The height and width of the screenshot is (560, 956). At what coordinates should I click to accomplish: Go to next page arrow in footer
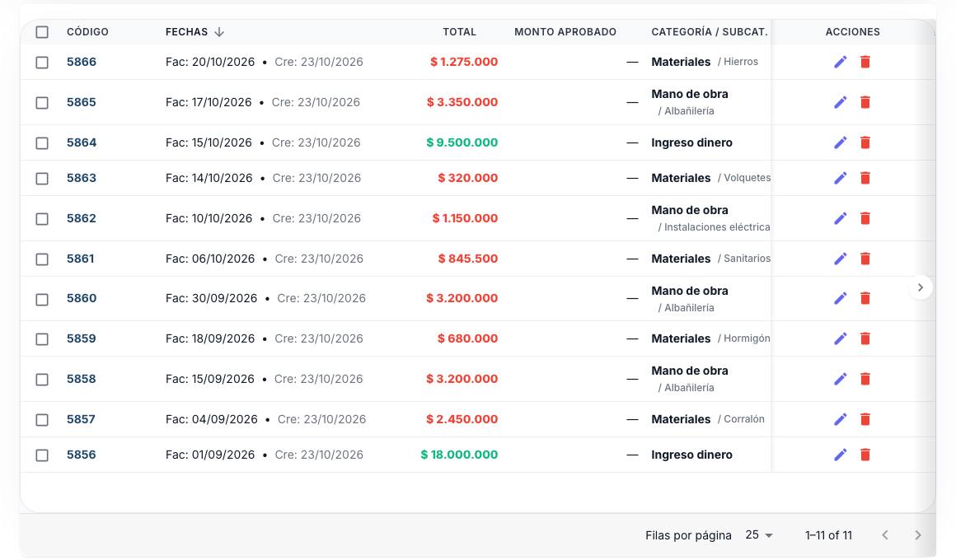(917, 535)
